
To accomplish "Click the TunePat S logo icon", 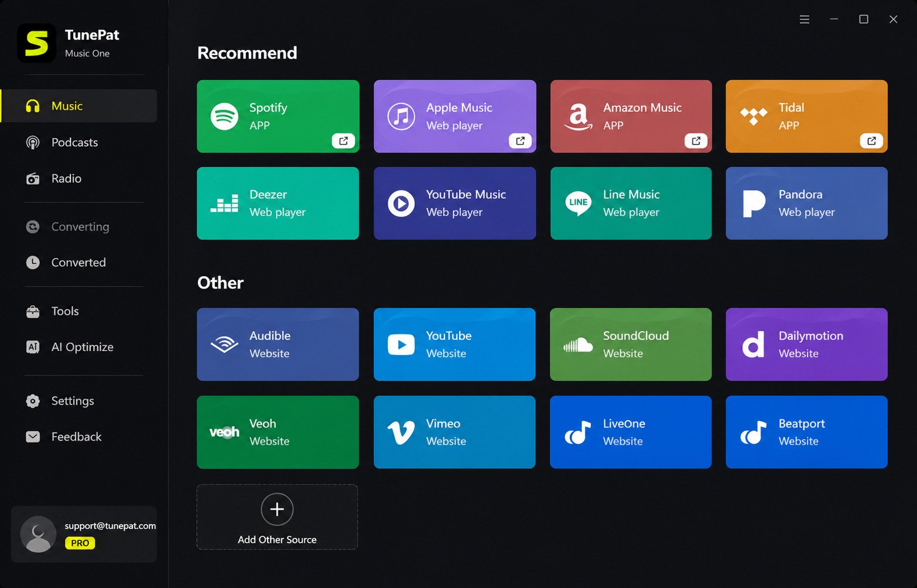I will 37,43.
